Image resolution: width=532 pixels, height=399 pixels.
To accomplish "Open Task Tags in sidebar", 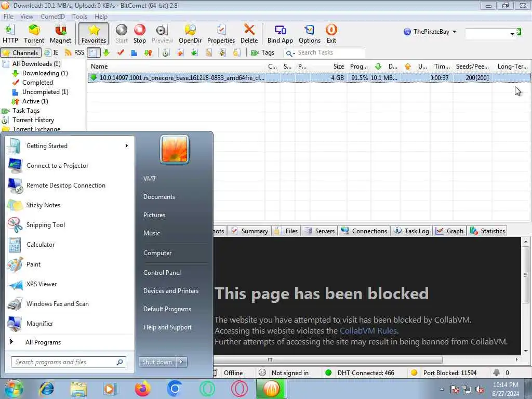I will coord(26,111).
